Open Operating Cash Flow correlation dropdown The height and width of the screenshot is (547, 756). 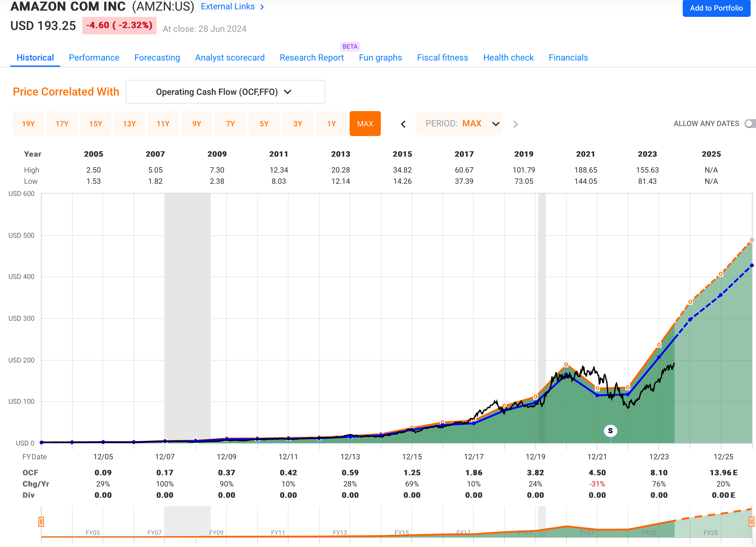coord(225,92)
